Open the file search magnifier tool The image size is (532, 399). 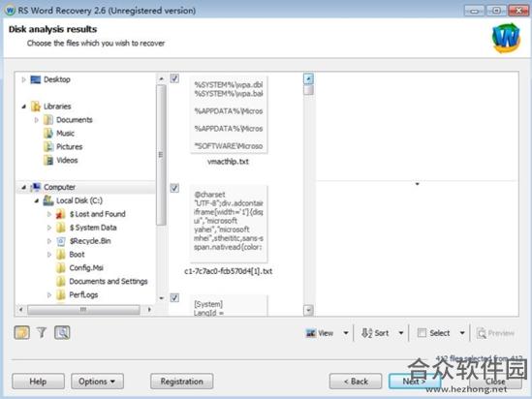62,332
